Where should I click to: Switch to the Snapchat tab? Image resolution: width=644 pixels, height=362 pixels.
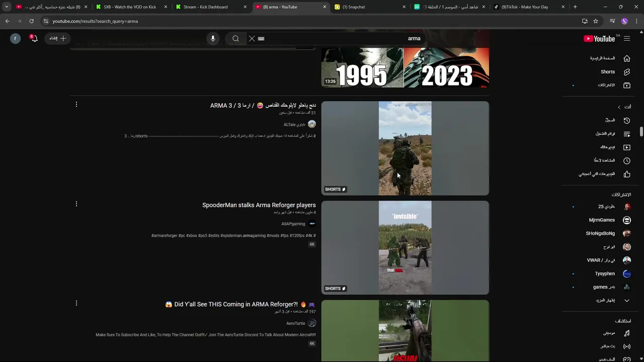tap(370, 7)
